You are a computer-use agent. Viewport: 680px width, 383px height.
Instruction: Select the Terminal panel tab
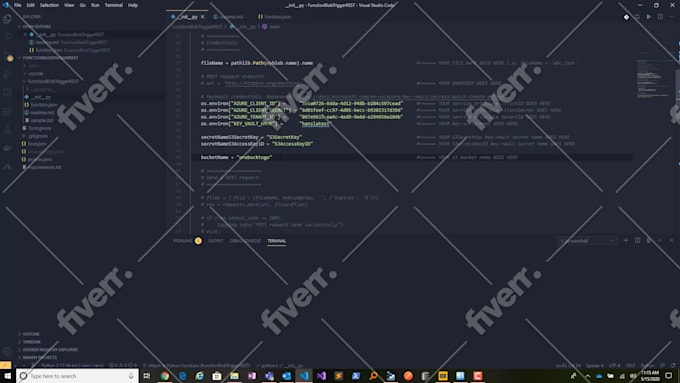tap(276, 241)
